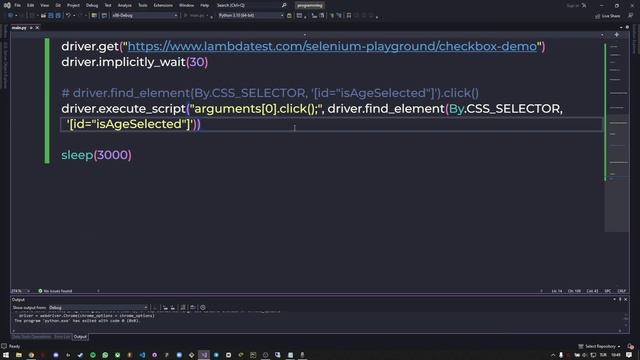Open the Debug menu
This screenshot has width=640, height=360.
(x=92, y=5)
